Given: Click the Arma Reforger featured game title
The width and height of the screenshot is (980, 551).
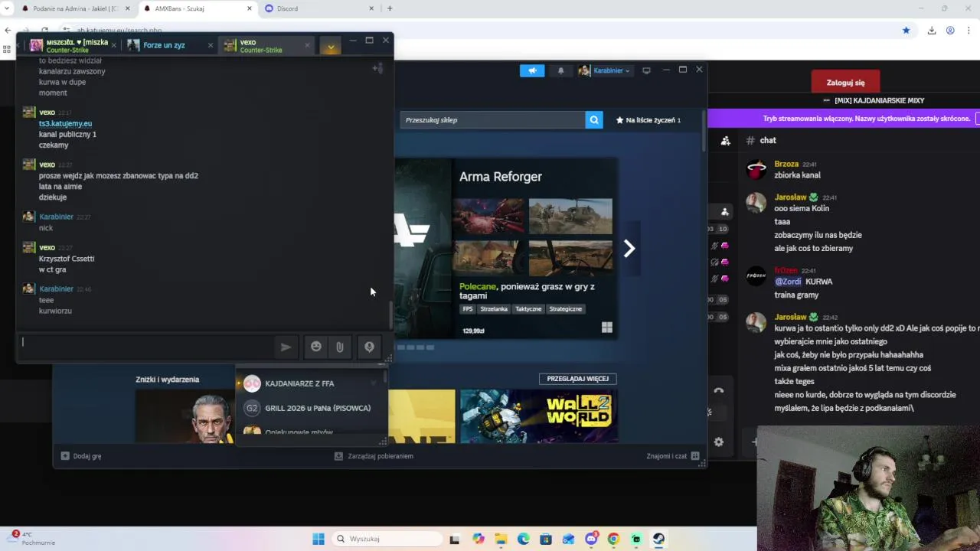Looking at the screenshot, I should pos(501,177).
